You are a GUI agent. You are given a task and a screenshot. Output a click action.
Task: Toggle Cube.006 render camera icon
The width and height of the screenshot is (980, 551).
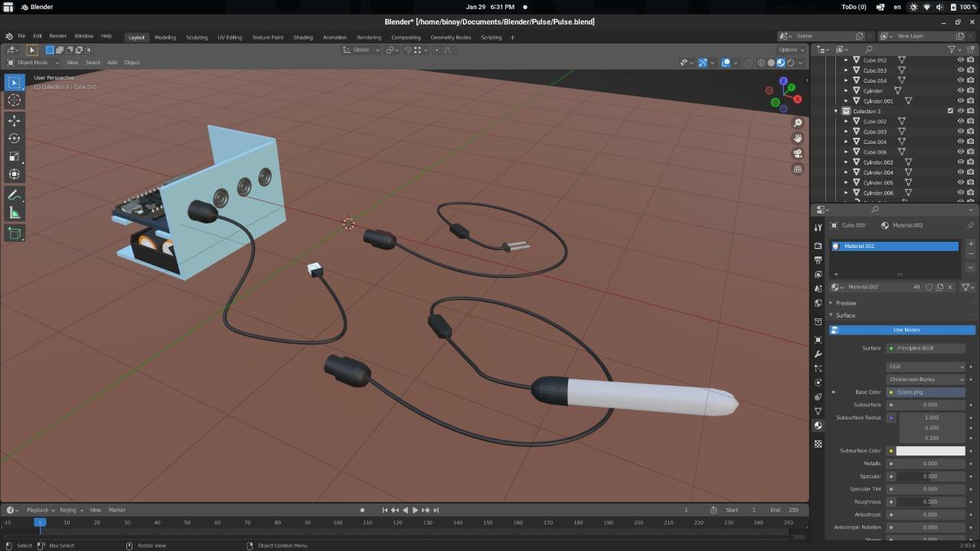(971, 152)
